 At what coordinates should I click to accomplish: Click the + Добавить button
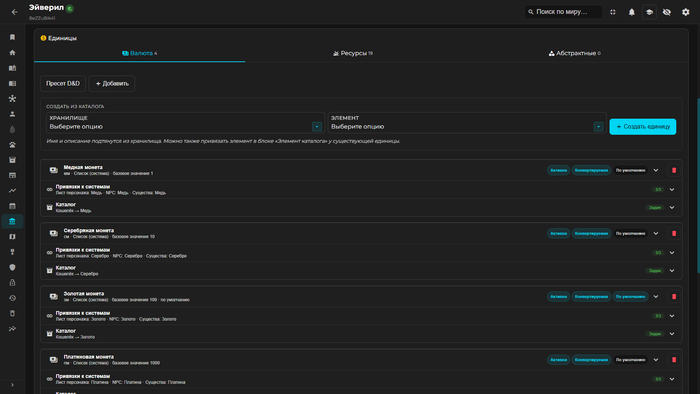112,83
